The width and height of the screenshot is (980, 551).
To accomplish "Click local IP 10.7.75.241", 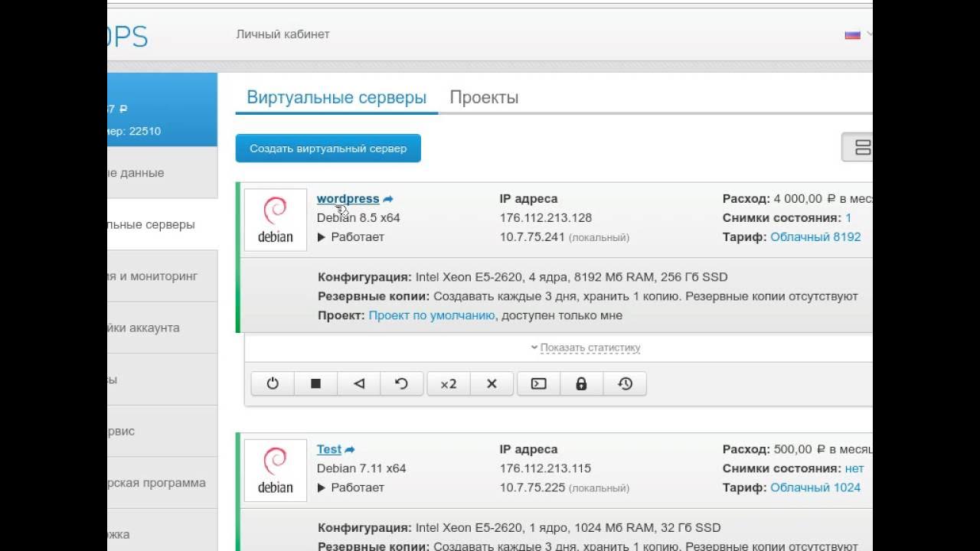I will (x=532, y=237).
